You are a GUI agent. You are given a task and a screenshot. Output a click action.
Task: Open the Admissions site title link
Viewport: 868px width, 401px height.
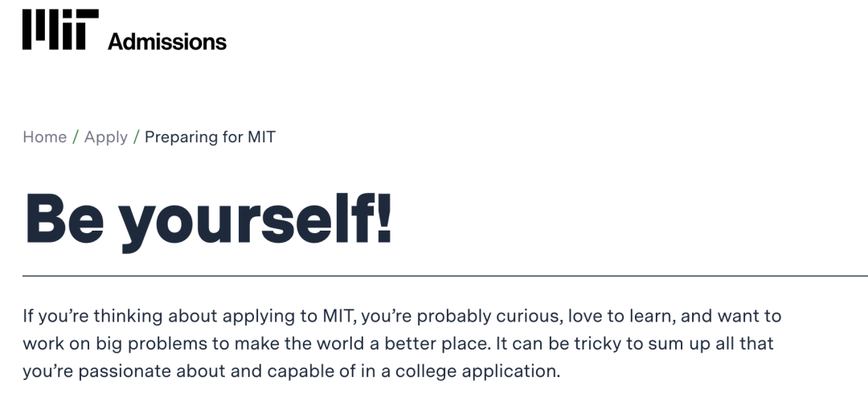tap(167, 41)
